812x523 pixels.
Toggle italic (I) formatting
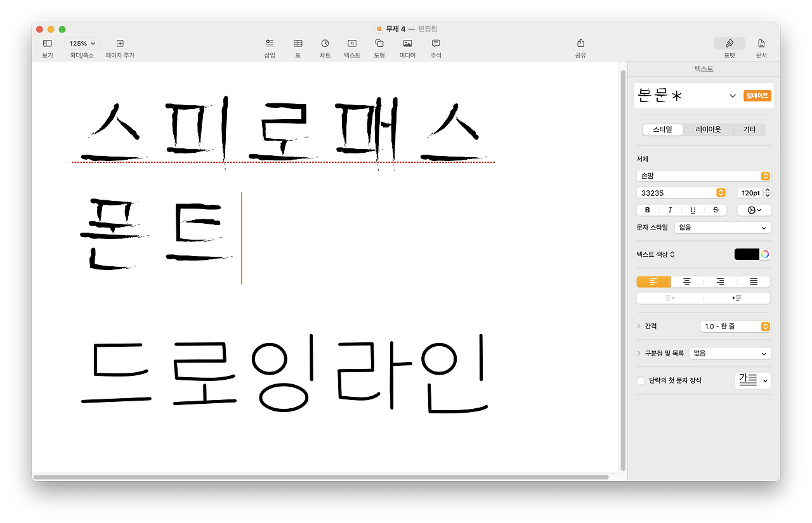[670, 210]
